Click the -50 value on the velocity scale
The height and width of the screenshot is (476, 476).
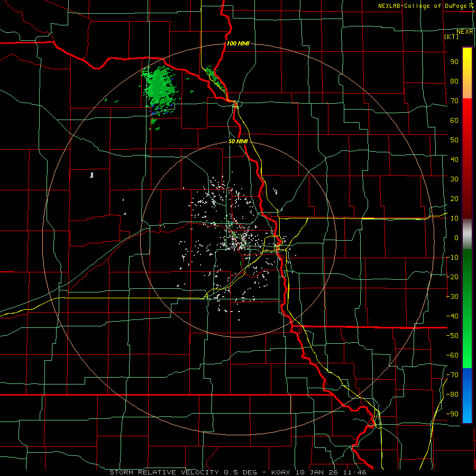click(452, 336)
